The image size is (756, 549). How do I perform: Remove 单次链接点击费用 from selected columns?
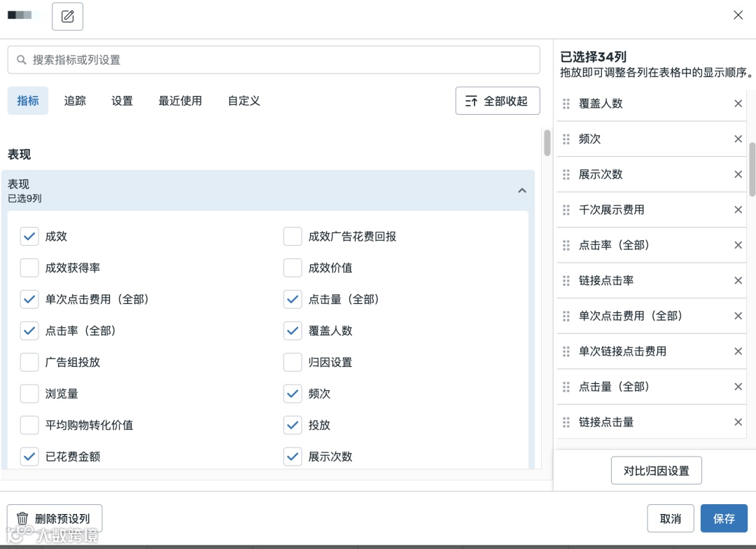(738, 352)
